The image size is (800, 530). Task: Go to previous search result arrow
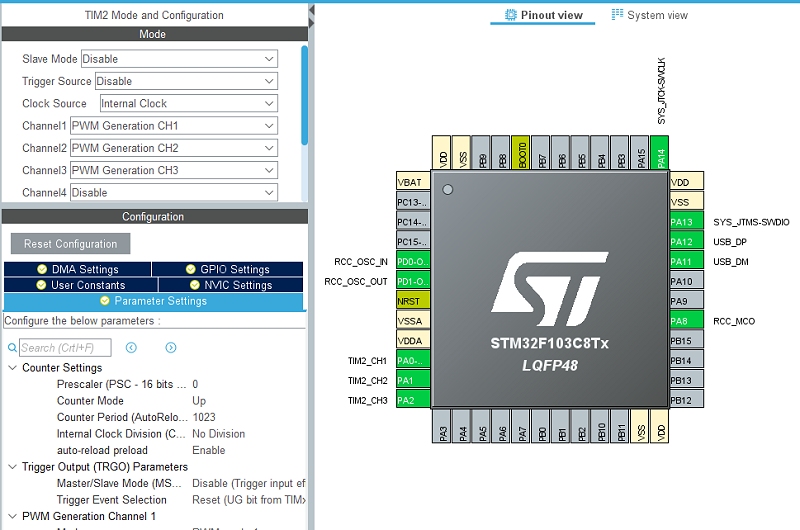point(131,348)
